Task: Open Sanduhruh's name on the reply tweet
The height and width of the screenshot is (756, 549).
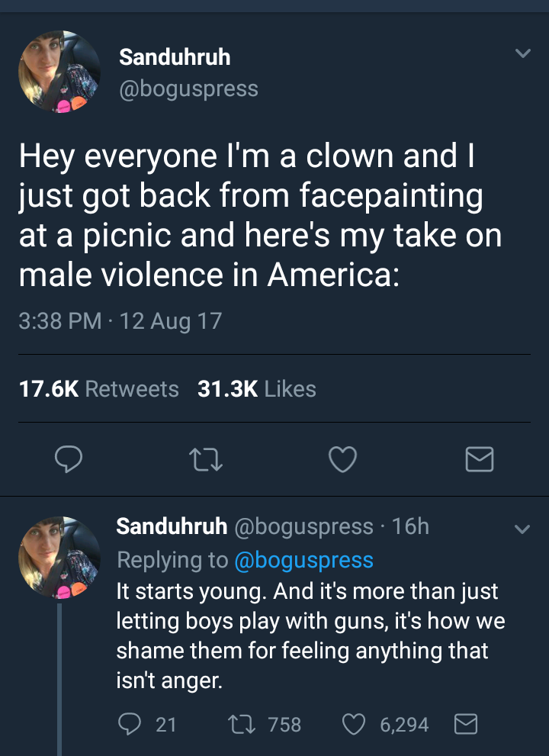Action: pos(172,526)
